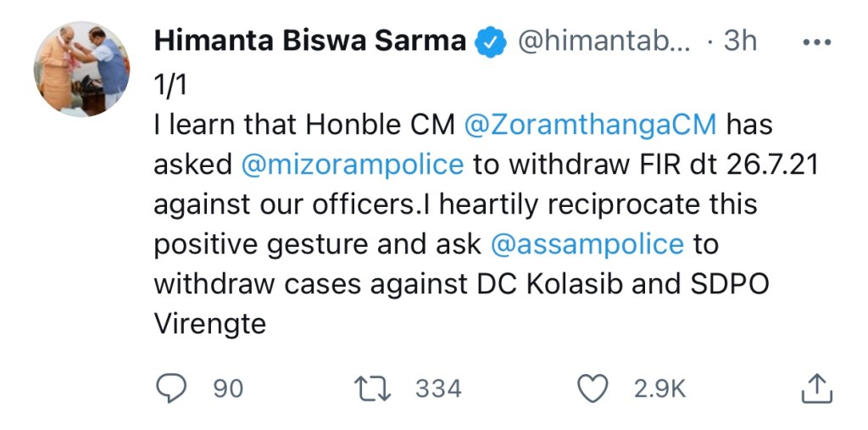Viewport: 868px width, 430px height.
Task: Visit the @mizorampolice mention link
Action: (353, 165)
